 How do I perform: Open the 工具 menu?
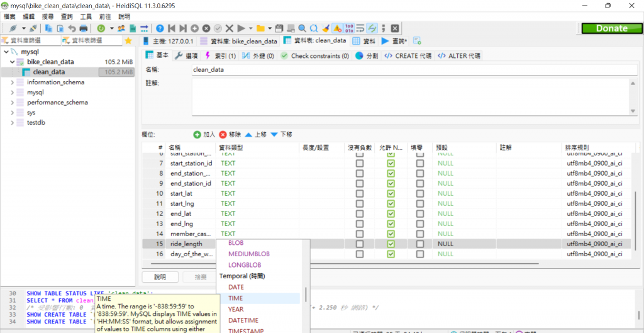(86, 17)
